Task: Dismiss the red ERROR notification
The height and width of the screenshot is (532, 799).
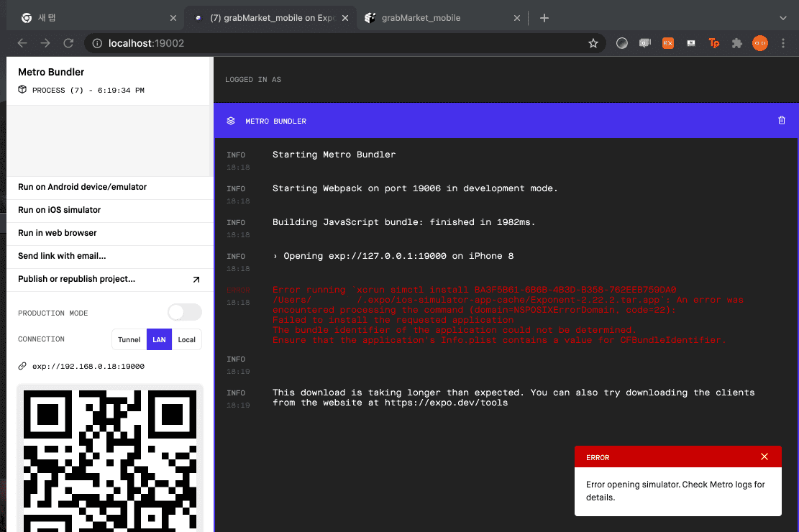Action: [x=764, y=457]
